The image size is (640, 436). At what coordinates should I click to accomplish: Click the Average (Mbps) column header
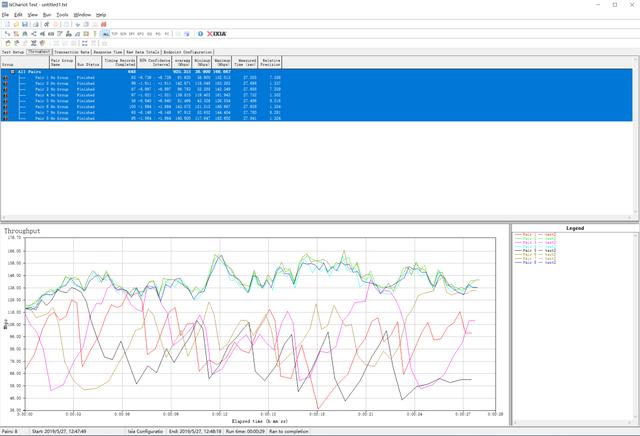182,61
